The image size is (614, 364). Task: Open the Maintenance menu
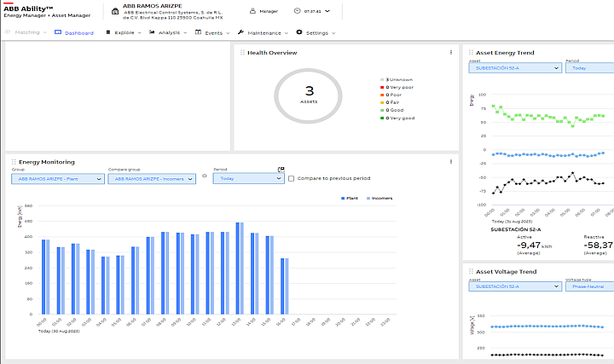coord(264,32)
